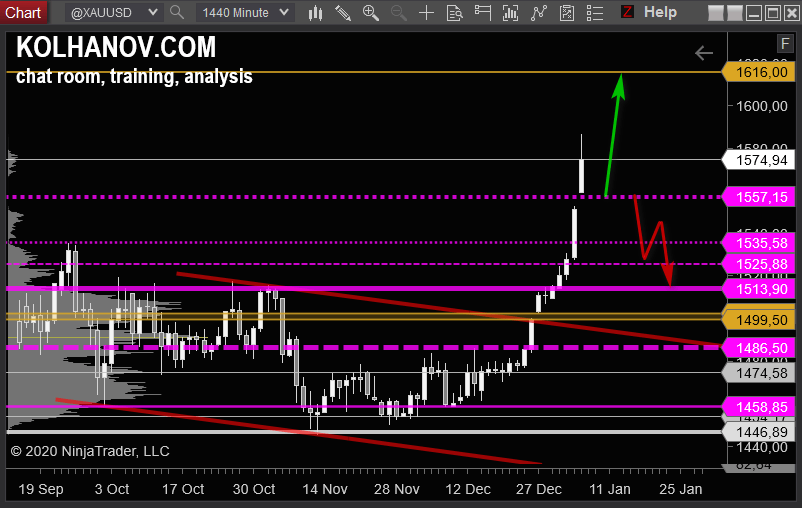Click the gray left arrow on chart
Image resolution: width=802 pixels, height=508 pixels.
(704, 53)
